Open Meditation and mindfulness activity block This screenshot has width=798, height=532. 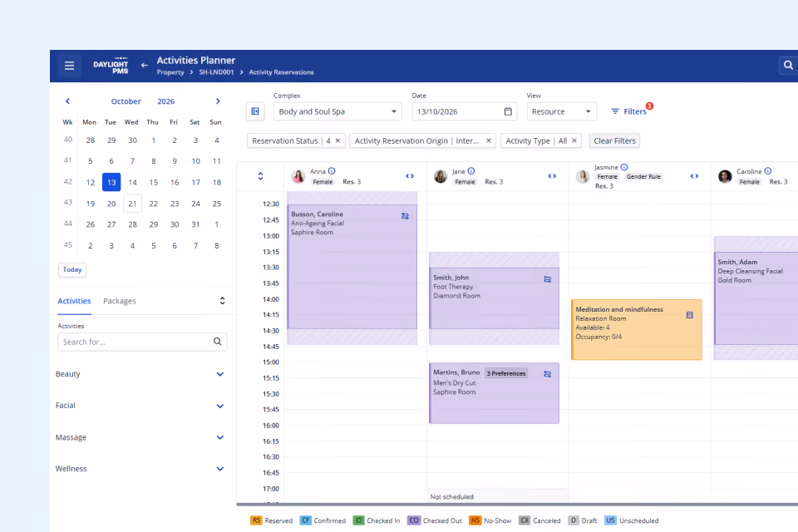(x=637, y=330)
